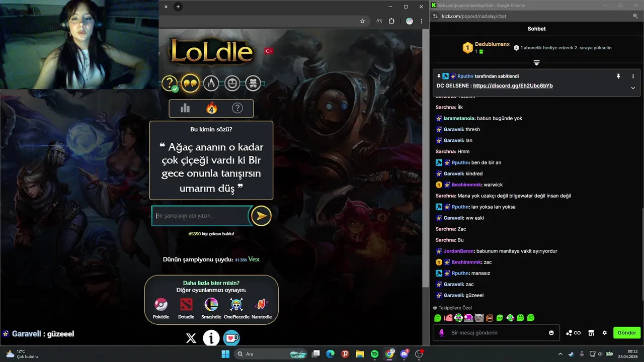This screenshot has height=362, width=644.
Task: Open the info icon below games
Action: 211,338
